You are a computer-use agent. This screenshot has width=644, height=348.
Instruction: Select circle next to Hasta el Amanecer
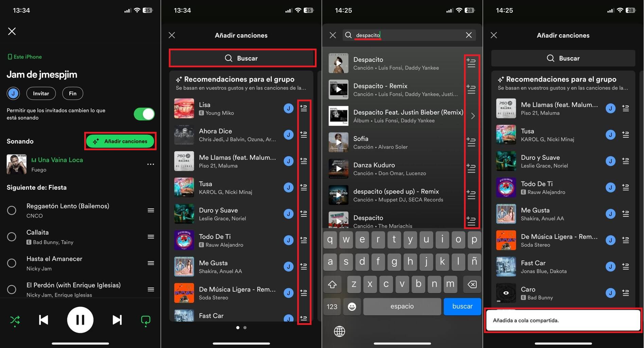tap(12, 263)
